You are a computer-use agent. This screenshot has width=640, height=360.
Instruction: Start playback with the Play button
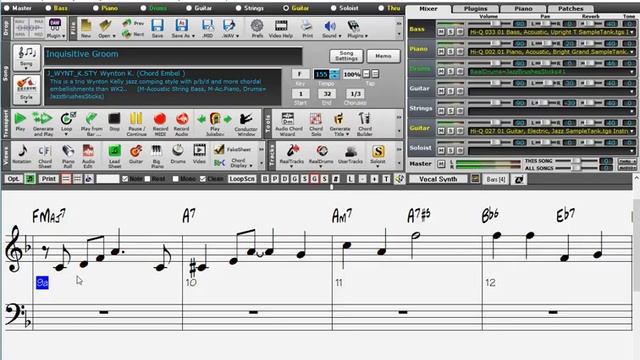point(20,122)
